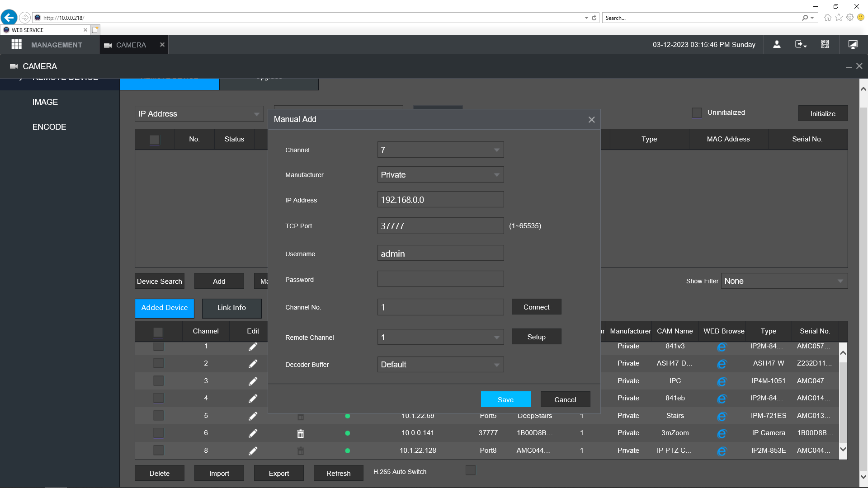Image resolution: width=868 pixels, height=488 pixels.
Task: Open web browse for Stairs camera
Action: coord(722,416)
